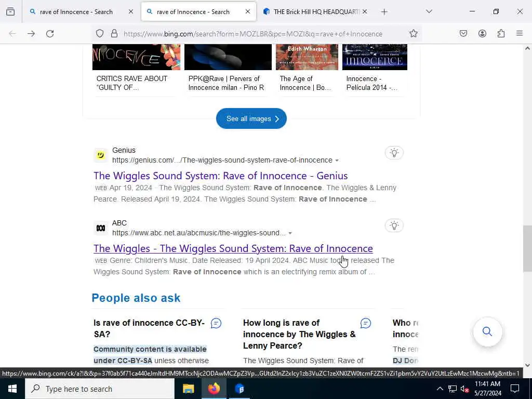Open the Extensions puzzle icon
Screen dimensions: 532x399
(501, 34)
